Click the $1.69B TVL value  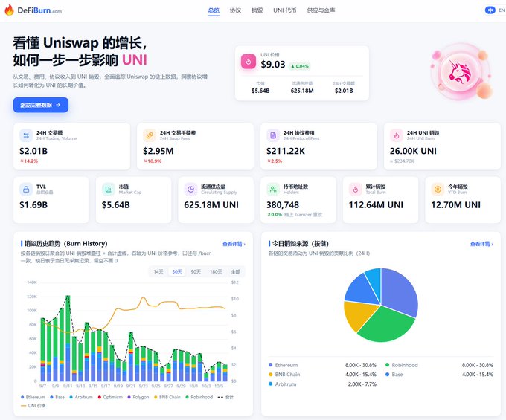(x=33, y=204)
